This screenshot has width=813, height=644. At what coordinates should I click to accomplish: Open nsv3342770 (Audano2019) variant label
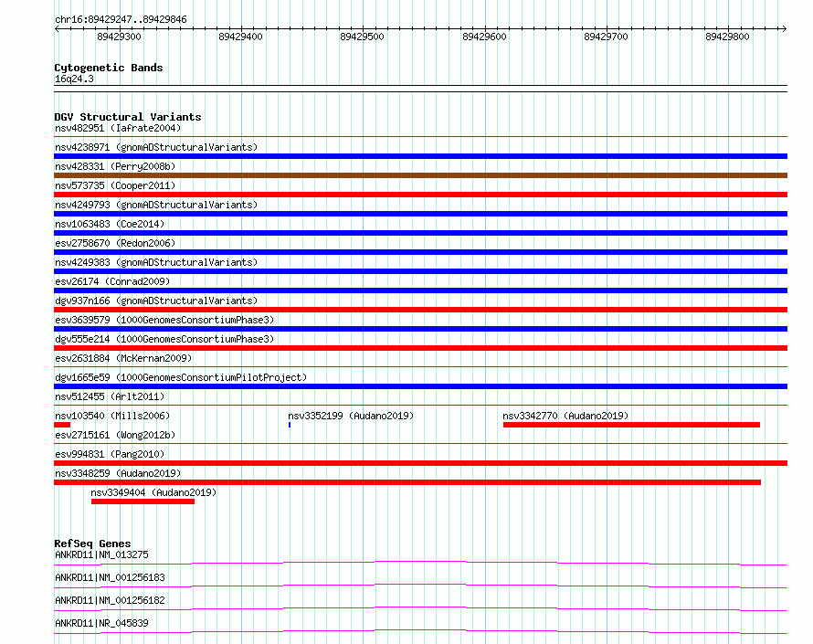pyautogui.click(x=565, y=416)
